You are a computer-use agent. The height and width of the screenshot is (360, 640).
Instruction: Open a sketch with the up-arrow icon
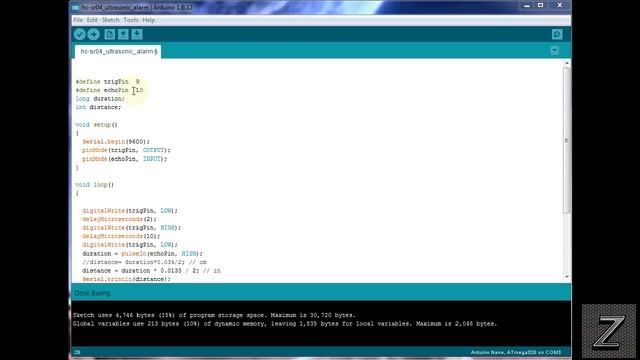click(123, 34)
